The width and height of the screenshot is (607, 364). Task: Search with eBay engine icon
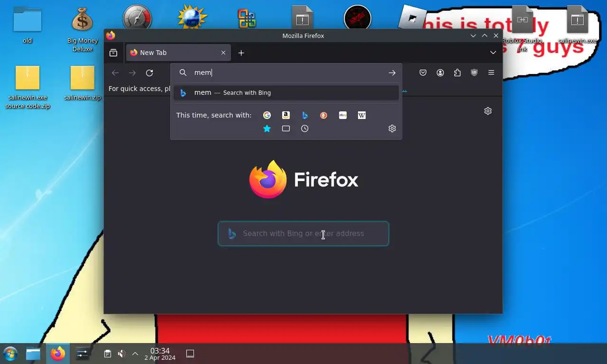[x=343, y=115]
